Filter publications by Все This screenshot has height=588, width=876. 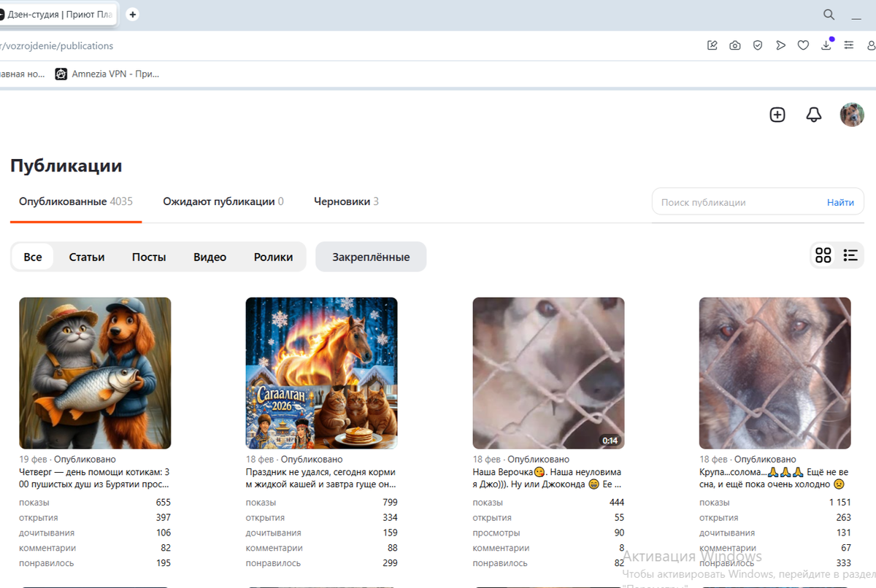pyautogui.click(x=33, y=257)
